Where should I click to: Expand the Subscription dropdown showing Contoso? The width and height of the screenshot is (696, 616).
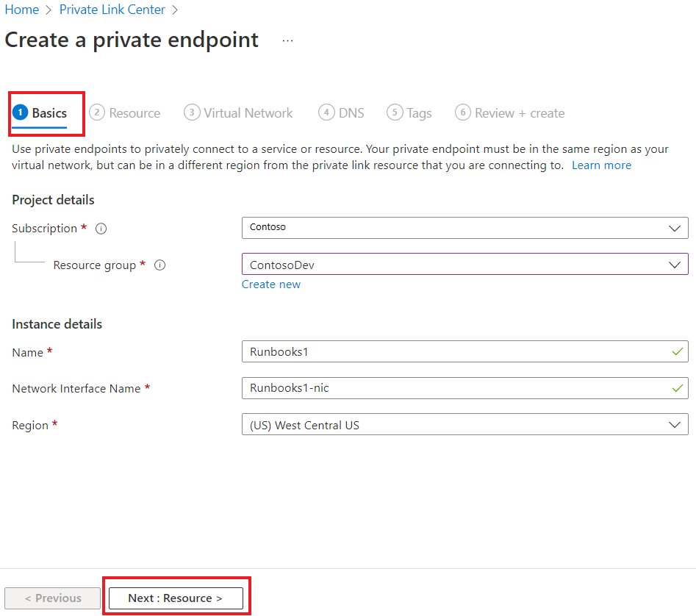[x=464, y=228]
